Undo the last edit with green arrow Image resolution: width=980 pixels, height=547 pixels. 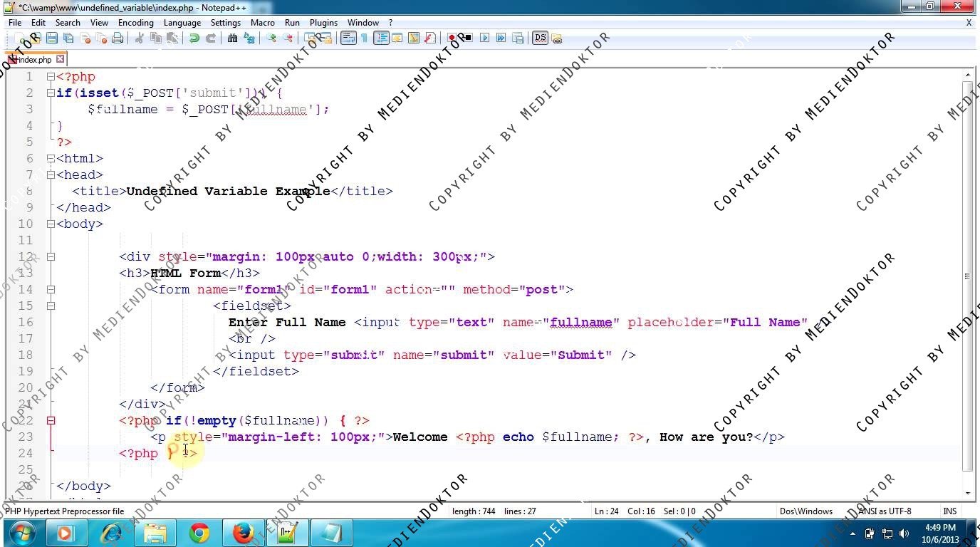pos(194,38)
